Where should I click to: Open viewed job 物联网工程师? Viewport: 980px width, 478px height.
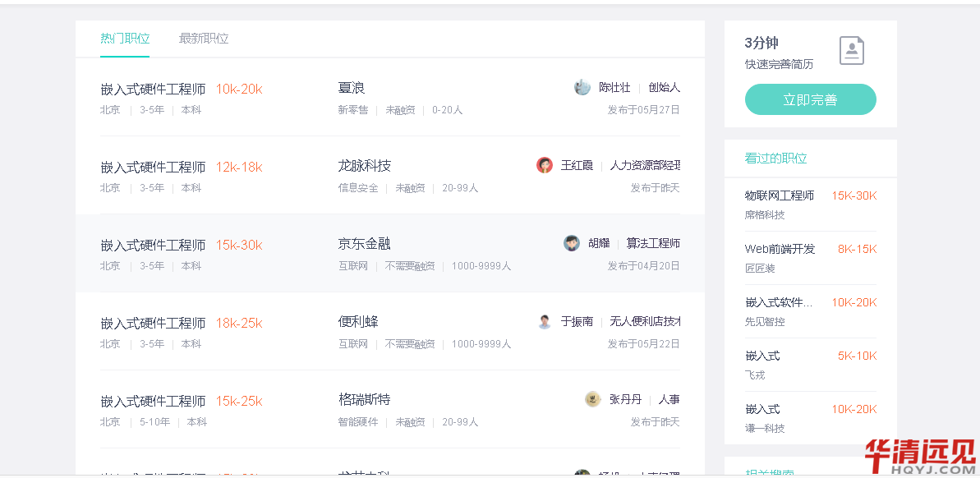click(780, 195)
